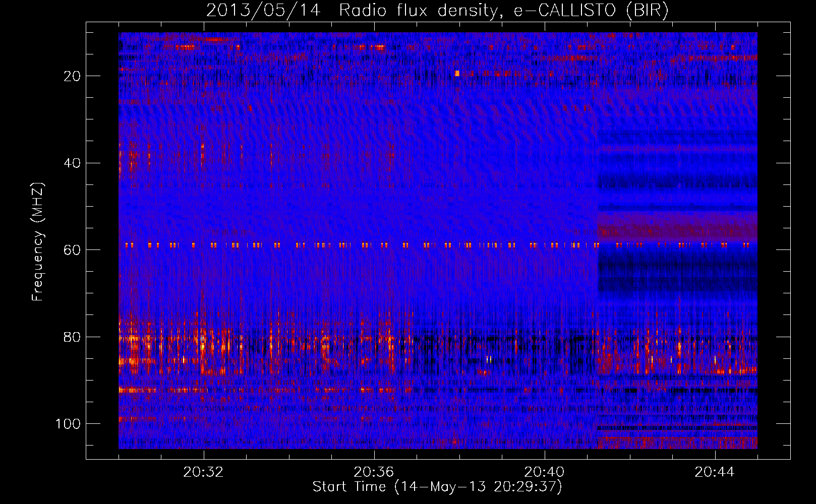This screenshot has width=816, height=504.
Task: Click the 80 MHz tick label
Action: (x=72, y=337)
